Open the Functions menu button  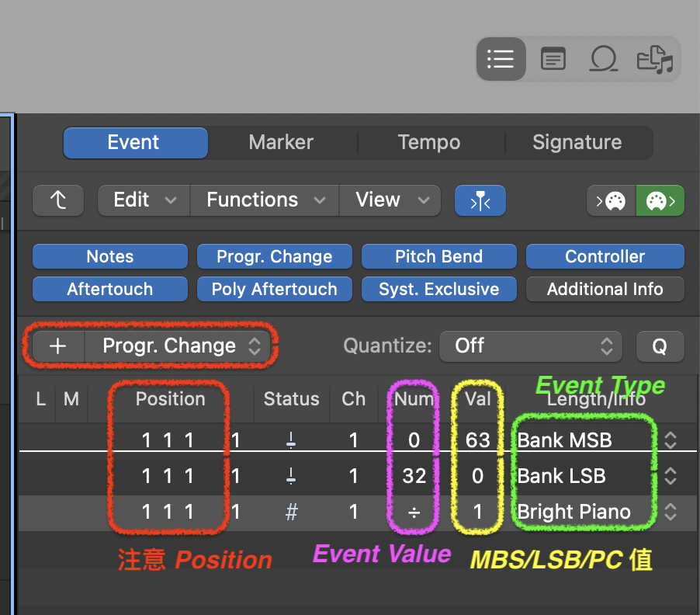265,200
